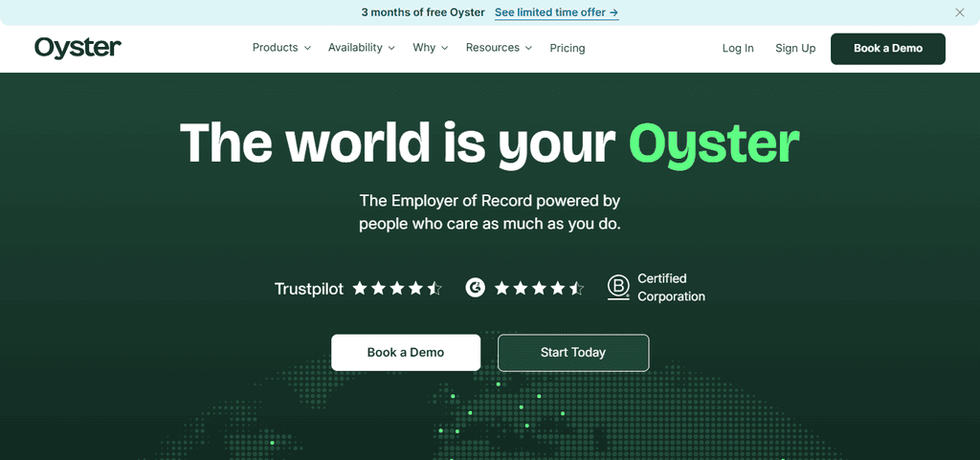Click the Trustpilot star rating
This screenshot has width=980, height=460.
(x=397, y=289)
